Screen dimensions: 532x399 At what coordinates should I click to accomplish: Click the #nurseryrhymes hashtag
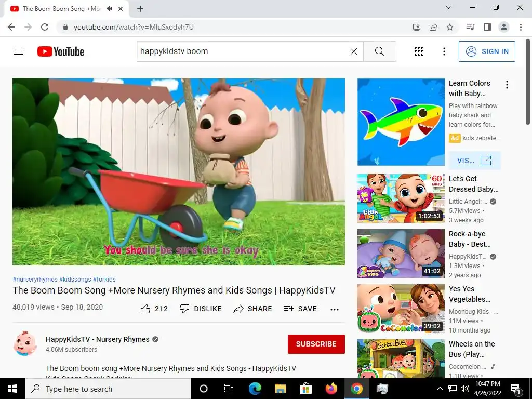[x=35, y=279]
